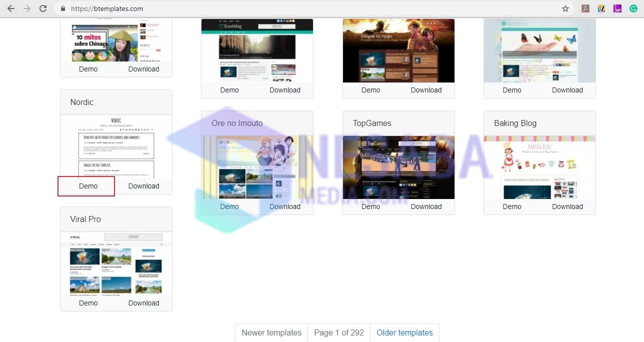Go to Older templates page

(404, 332)
